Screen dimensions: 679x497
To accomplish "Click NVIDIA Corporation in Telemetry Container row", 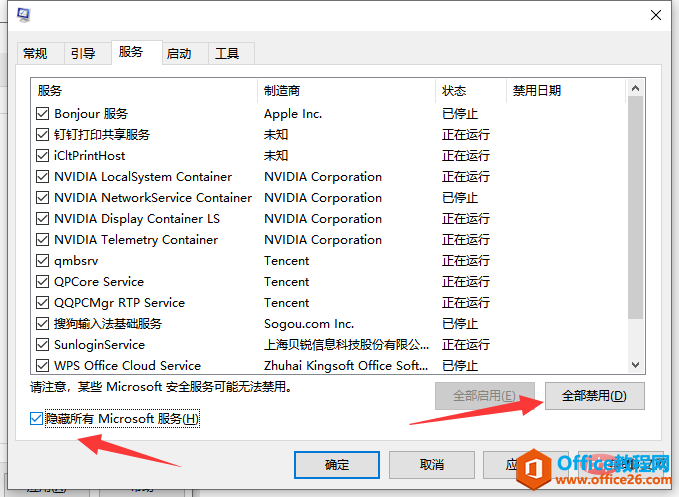I will click(323, 240).
